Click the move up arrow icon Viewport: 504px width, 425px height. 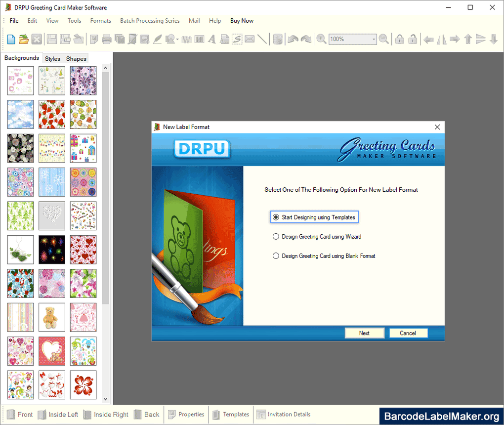coord(468,39)
